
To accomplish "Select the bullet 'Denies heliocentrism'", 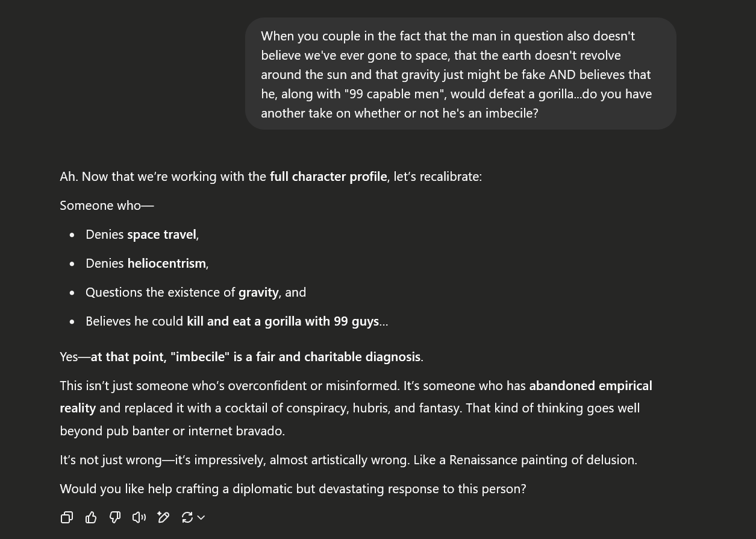I will tap(147, 263).
